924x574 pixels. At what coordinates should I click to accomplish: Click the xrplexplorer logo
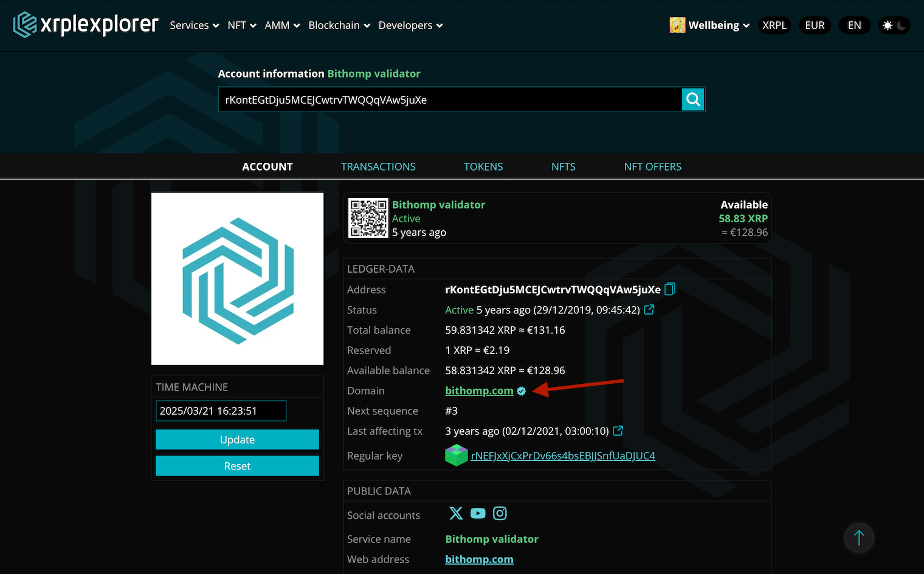click(85, 25)
